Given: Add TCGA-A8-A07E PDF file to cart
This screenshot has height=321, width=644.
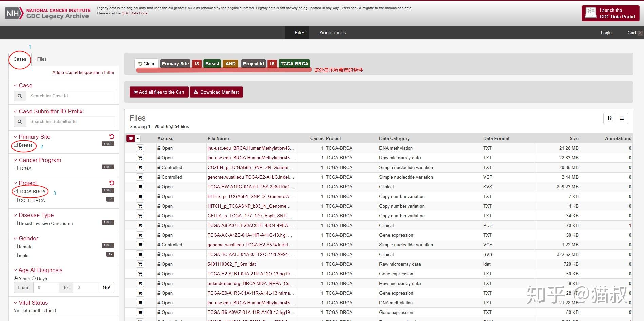Looking at the screenshot, I should click(140, 225).
